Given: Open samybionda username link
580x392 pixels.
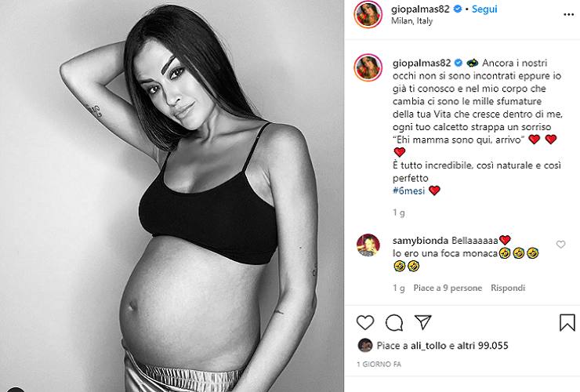Looking at the screenshot, I should pos(420,241).
